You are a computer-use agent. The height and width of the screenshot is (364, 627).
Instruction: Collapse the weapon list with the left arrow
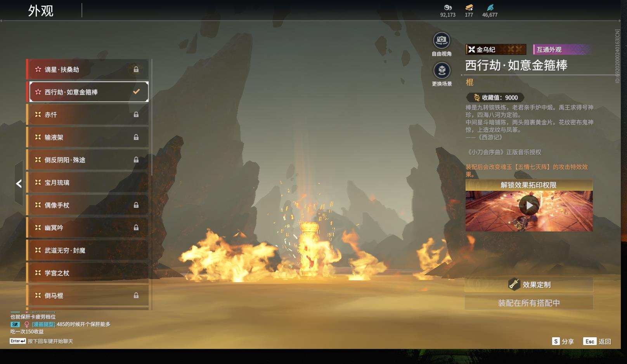(19, 183)
